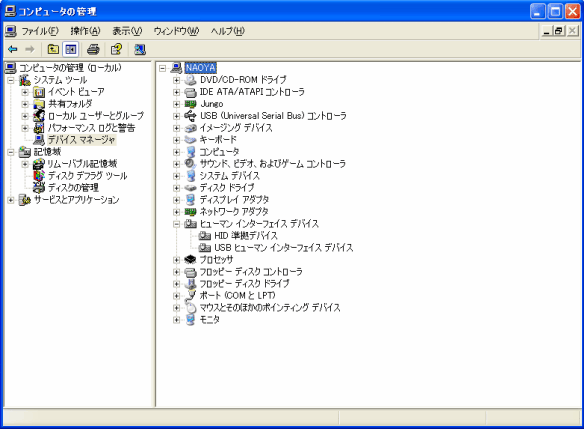Click the Print toolbar icon
Screen dimensions: 584x429
tap(93, 49)
